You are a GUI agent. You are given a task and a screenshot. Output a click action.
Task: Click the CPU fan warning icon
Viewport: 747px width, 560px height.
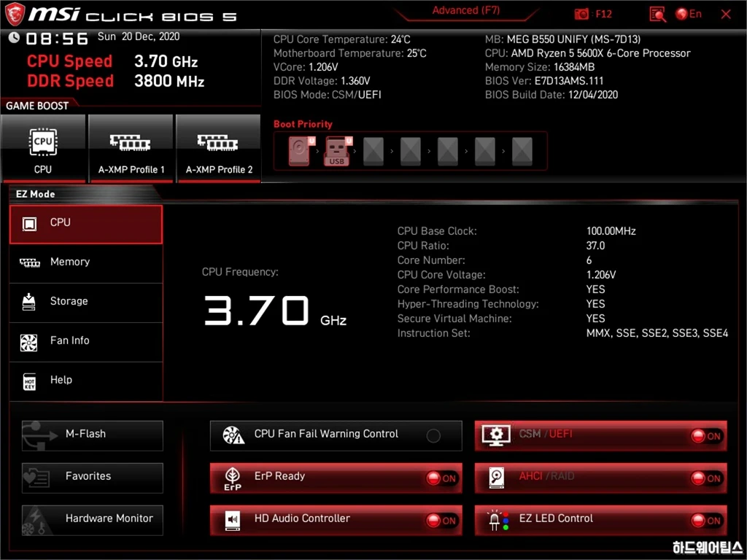point(233,435)
